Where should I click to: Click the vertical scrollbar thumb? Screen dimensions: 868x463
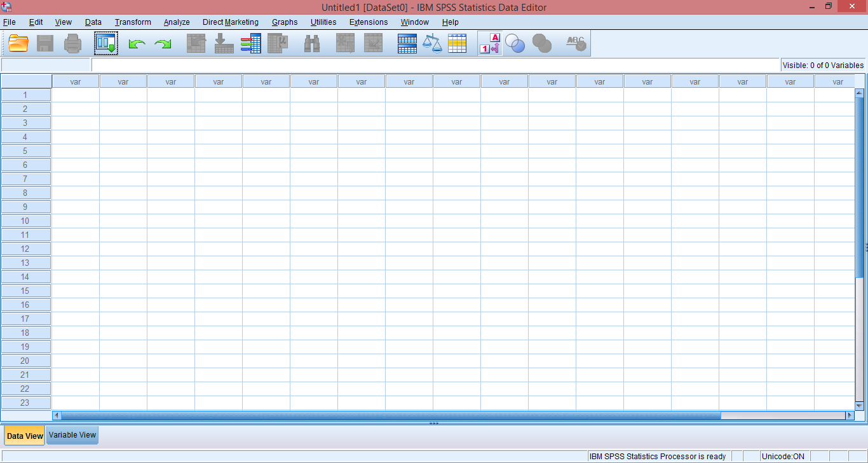pos(860,188)
